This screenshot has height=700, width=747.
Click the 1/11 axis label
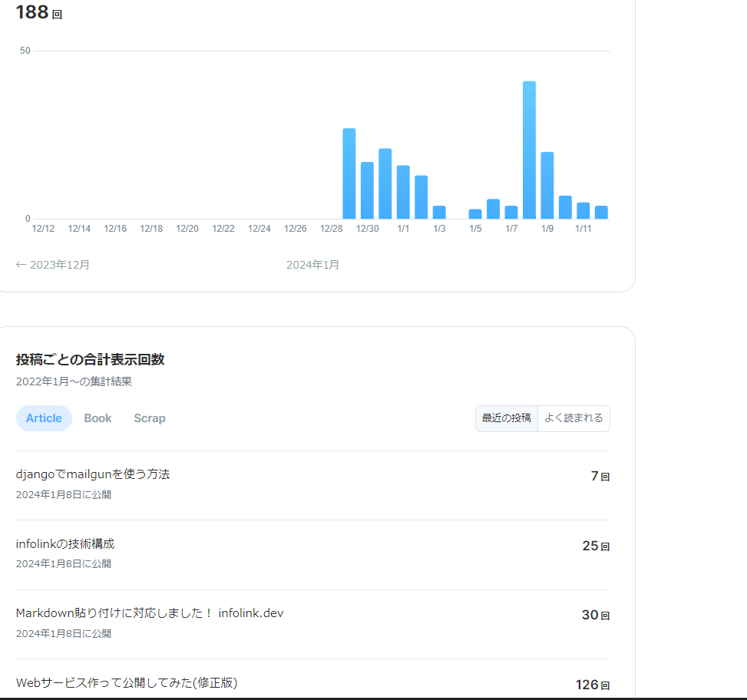tap(583, 229)
